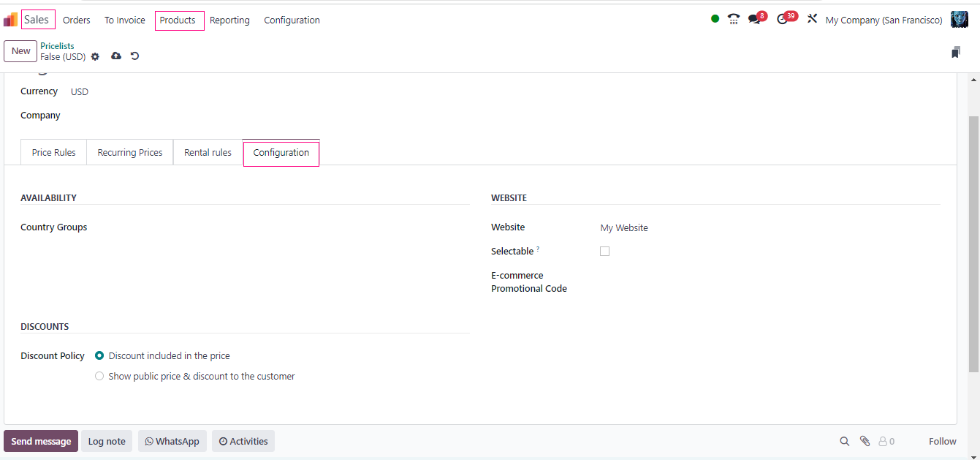Image resolution: width=980 pixels, height=460 pixels.
Task: Expand the user avatar menu
Action: click(959, 20)
